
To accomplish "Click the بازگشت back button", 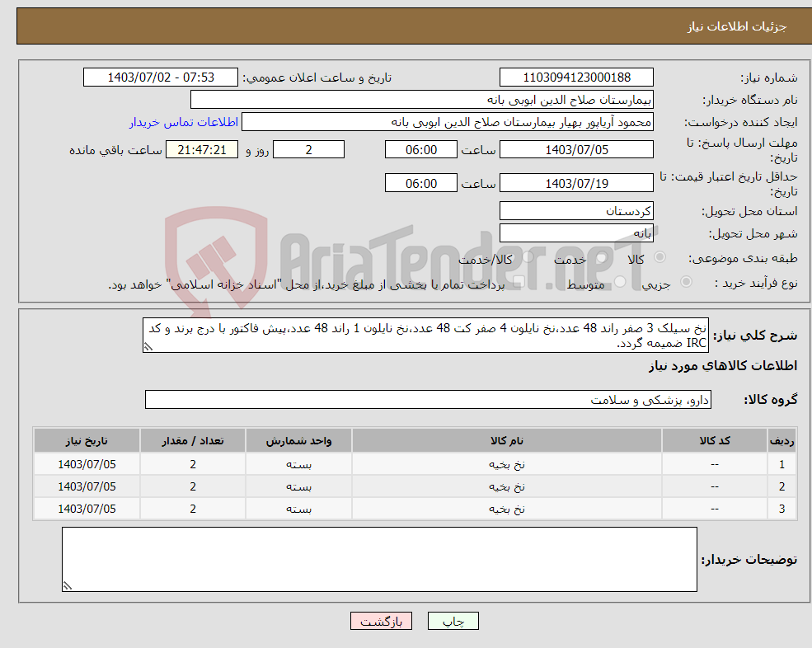I will 381,621.
